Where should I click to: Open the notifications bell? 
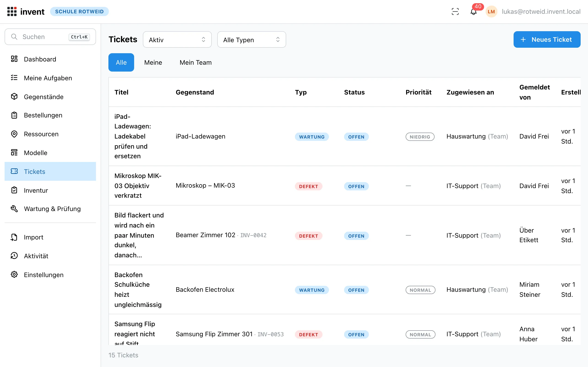[473, 11]
